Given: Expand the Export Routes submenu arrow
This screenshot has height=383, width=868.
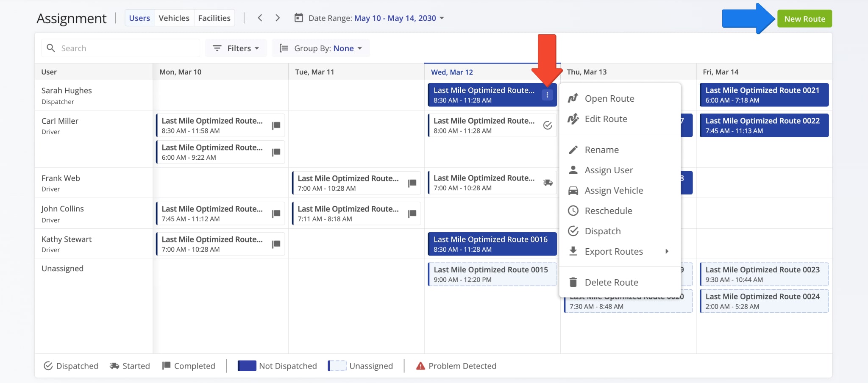Looking at the screenshot, I should (667, 251).
